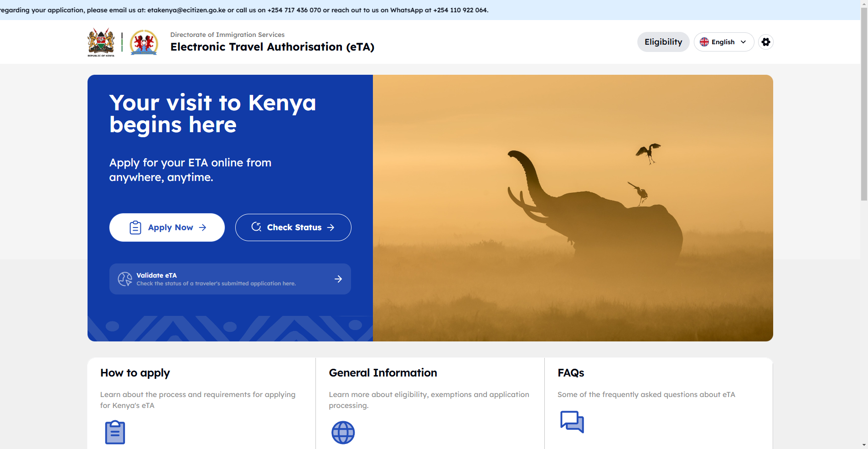This screenshot has width=868, height=449.
Task: Click the Electronic Travel Authorisation (eTA) title
Action: tap(272, 47)
